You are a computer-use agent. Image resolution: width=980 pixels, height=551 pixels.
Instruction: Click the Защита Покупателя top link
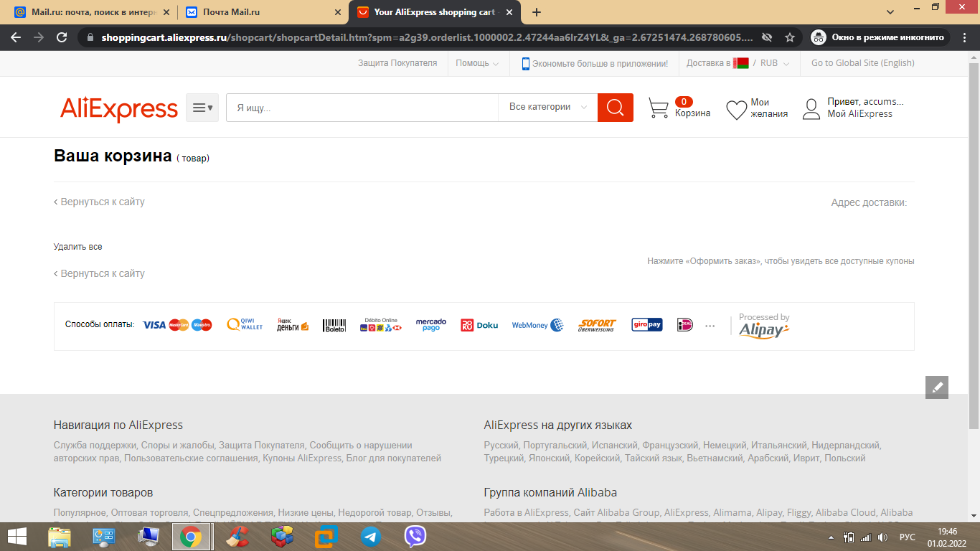pyautogui.click(x=397, y=63)
